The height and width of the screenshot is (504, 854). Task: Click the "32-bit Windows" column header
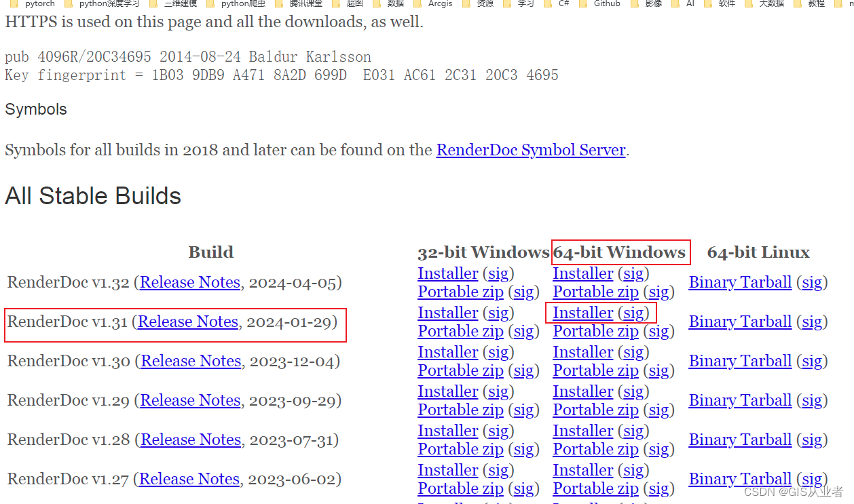483,252
